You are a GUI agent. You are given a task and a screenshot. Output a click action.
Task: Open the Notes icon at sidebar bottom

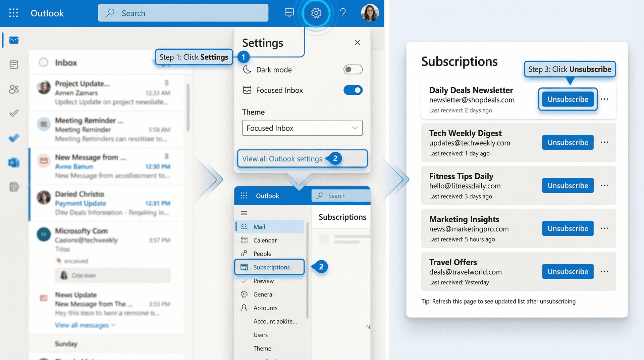[x=13, y=187]
